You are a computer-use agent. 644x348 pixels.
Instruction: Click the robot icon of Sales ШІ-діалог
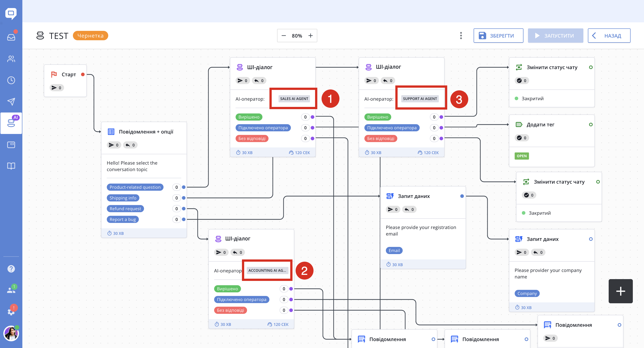[x=240, y=67]
